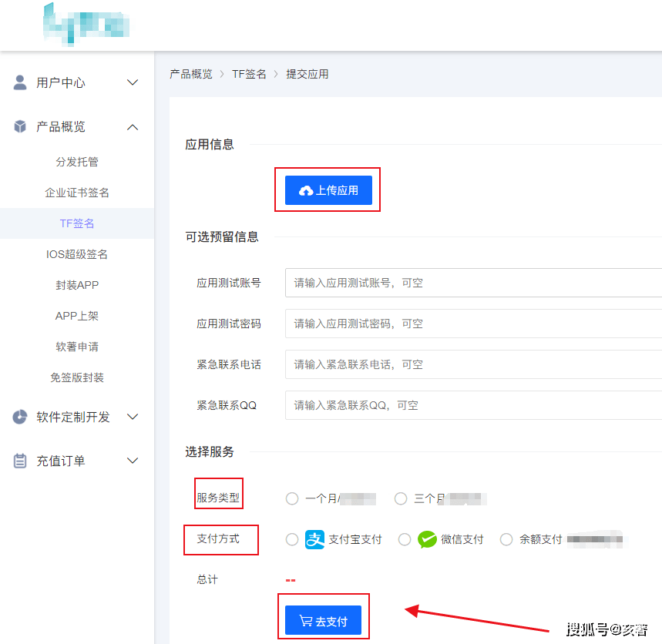662x644 pixels.
Task: Click the WeChat Pay green logo icon
Action: click(427, 539)
